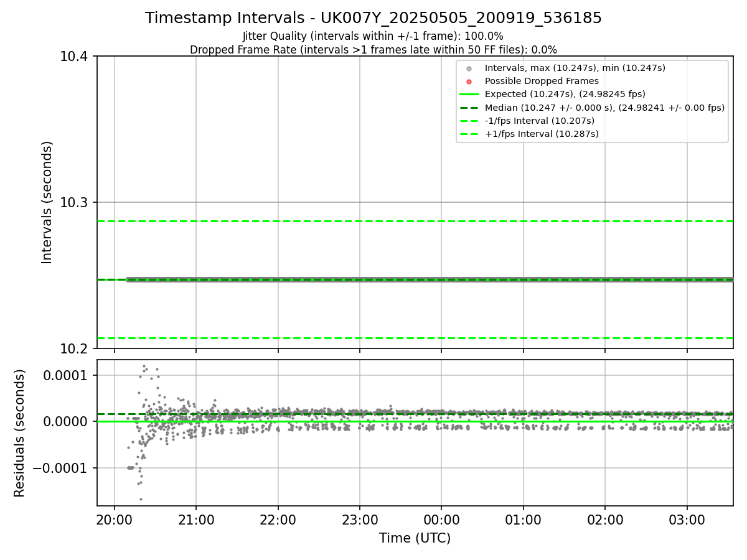The height and width of the screenshot is (560, 747).
Task: Click the 10.4 y-axis tick label
Action: [x=75, y=57]
